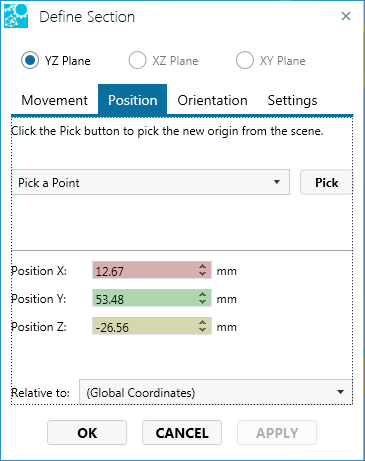Open the Orientation tab
This screenshot has width=365, height=461.
tap(212, 100)
